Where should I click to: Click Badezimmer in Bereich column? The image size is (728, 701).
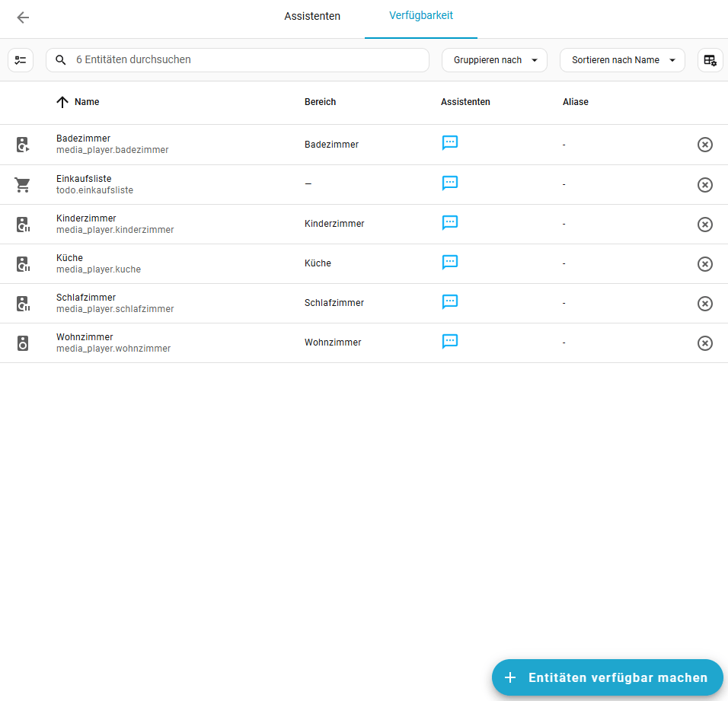331,145
